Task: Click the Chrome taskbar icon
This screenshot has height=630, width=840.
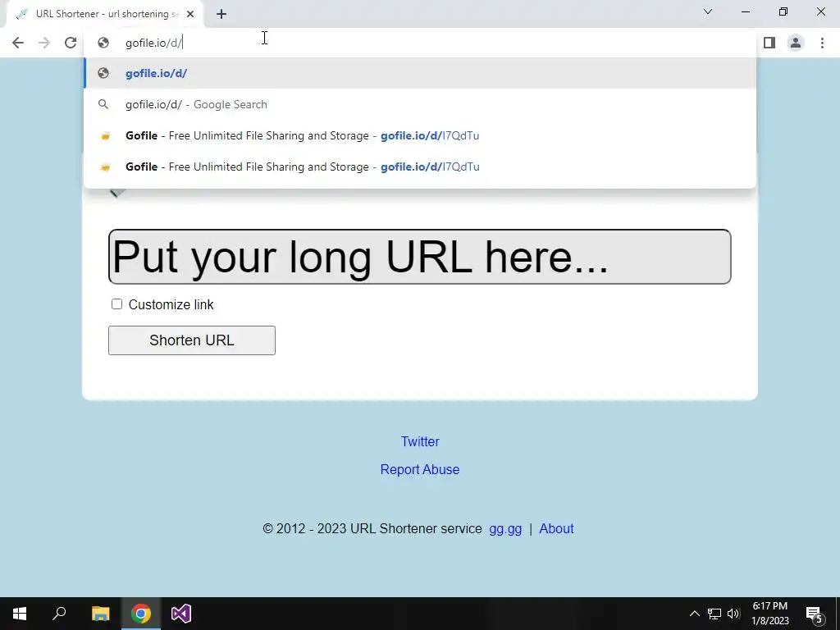Action: 141,614
